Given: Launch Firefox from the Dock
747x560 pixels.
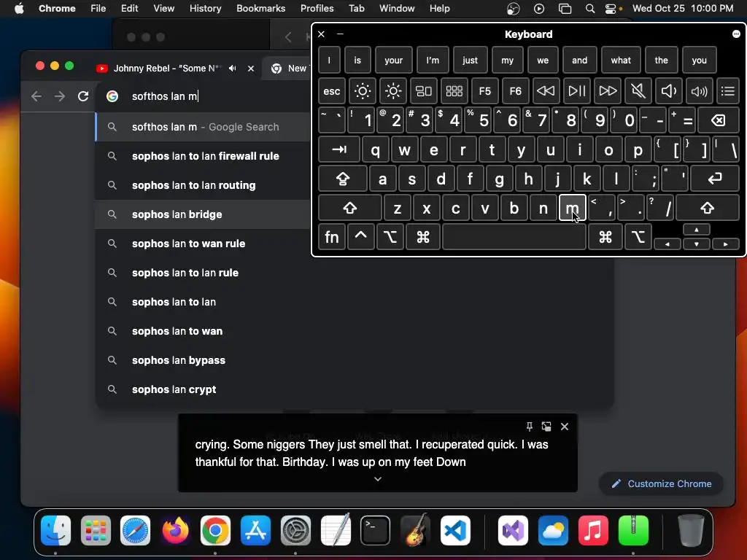Looking at the screenshot, I should click(175, 531).
